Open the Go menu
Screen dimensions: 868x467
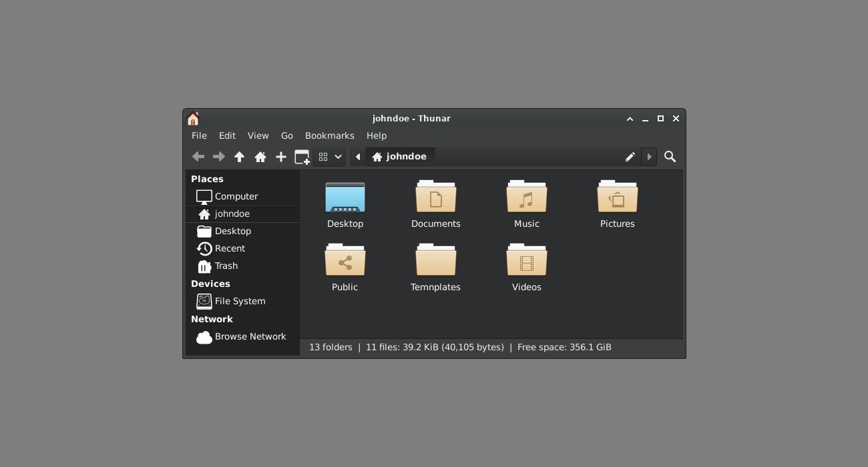tap(287, 135)
